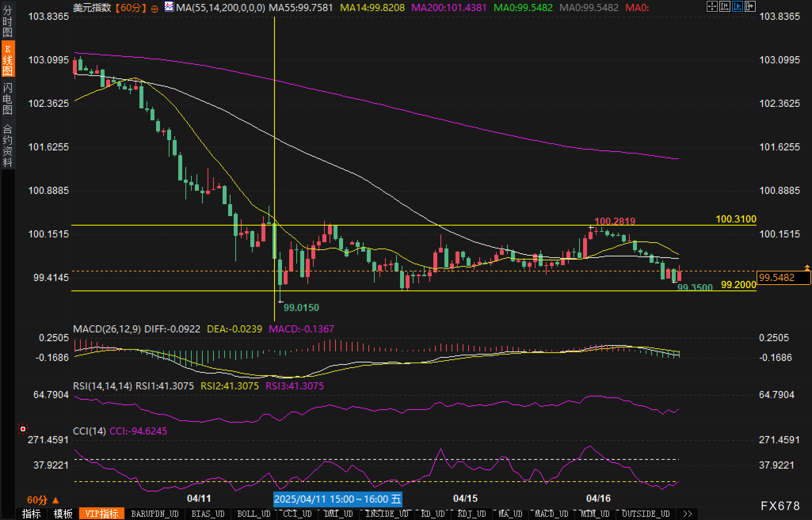This screenshot has height=520, width=812.
Task: Click the shift-chart-right arrow icon
Action: click(750, 6)
